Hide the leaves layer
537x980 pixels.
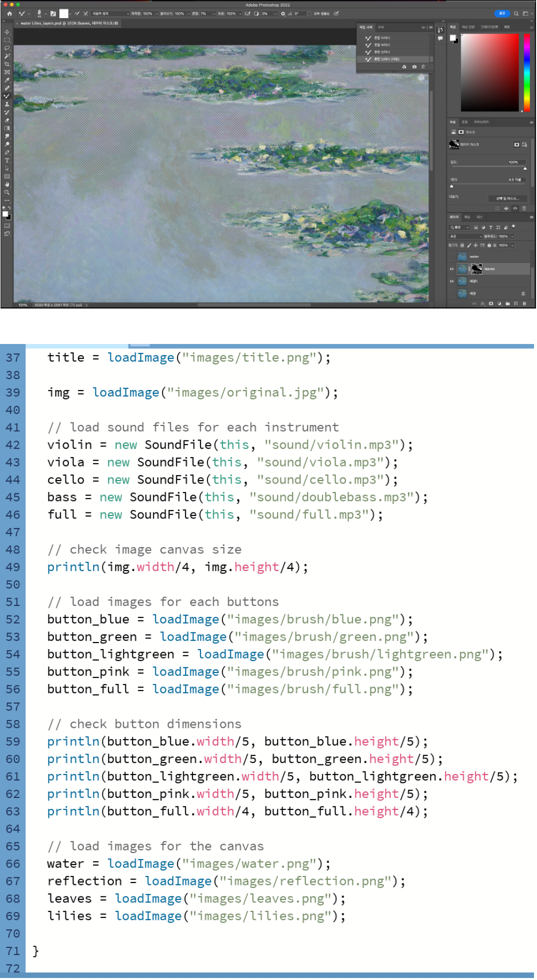coord(451,269)
